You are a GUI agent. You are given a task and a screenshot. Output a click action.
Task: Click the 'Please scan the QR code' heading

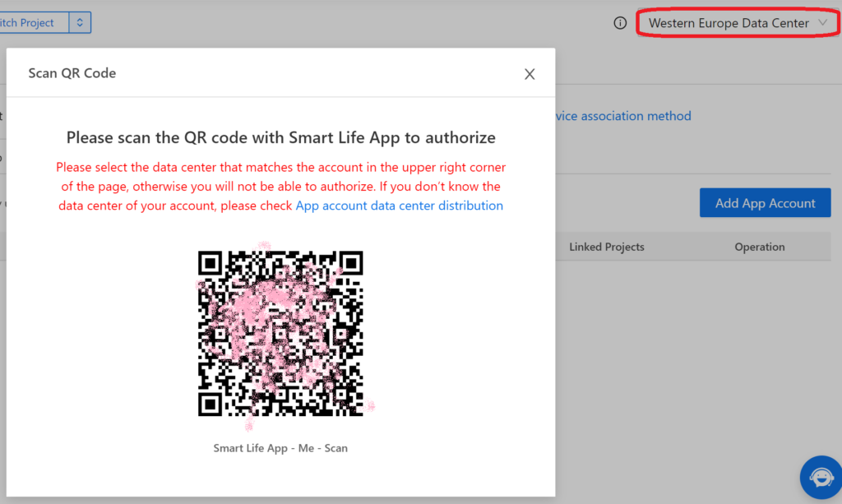[280, 137]
